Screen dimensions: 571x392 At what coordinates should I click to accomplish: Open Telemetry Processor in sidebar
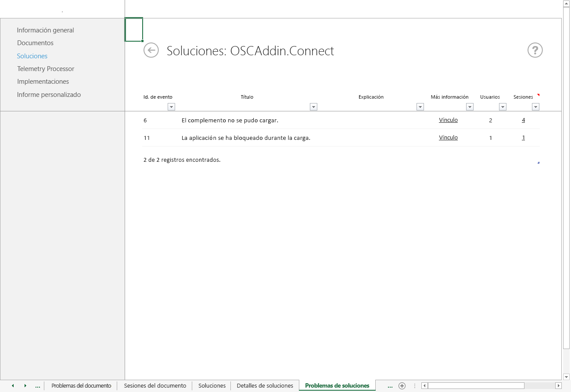[x=46, y=69]
